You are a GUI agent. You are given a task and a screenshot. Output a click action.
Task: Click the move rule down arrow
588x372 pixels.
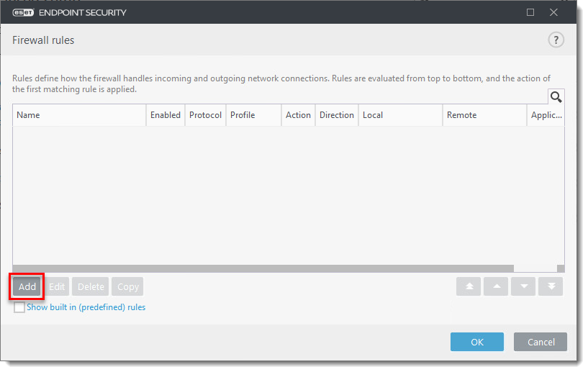pyautogui.click(x=523, y=286)
